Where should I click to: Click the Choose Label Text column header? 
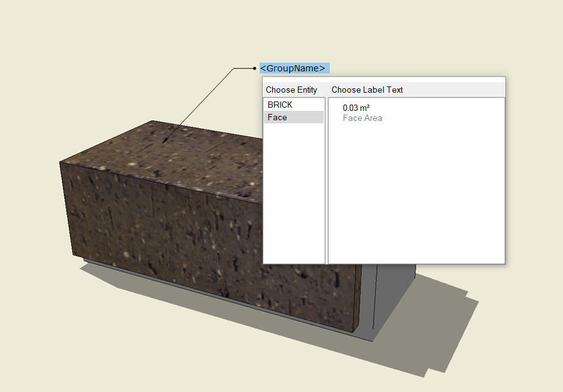click(367, 90)
